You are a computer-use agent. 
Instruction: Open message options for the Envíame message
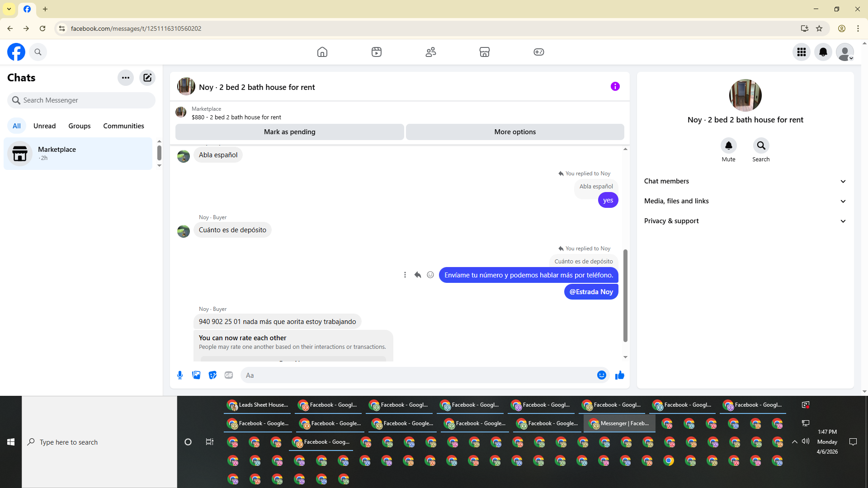tap(405, 275)
